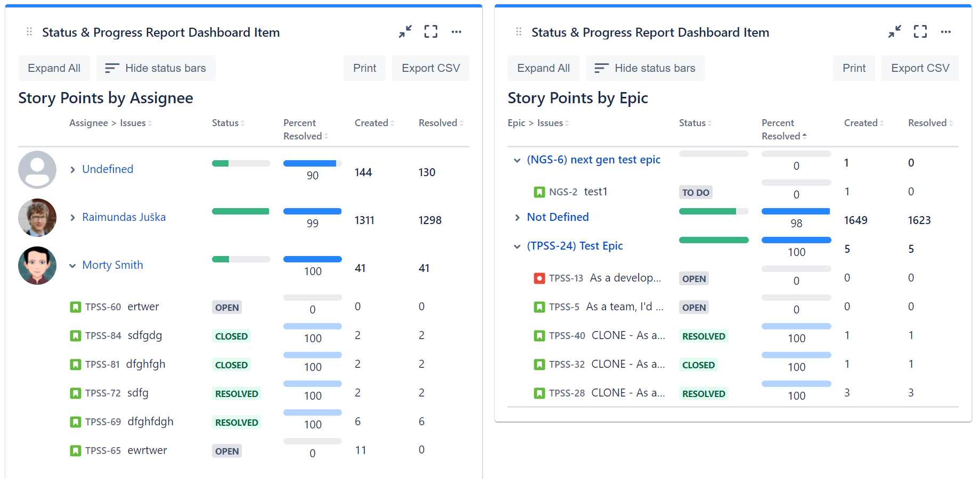This screenshot has width=980, height=479.
Task: Collapse the Morty Smith assignee row
Action: pyautogui.click(x=72, y=265)
